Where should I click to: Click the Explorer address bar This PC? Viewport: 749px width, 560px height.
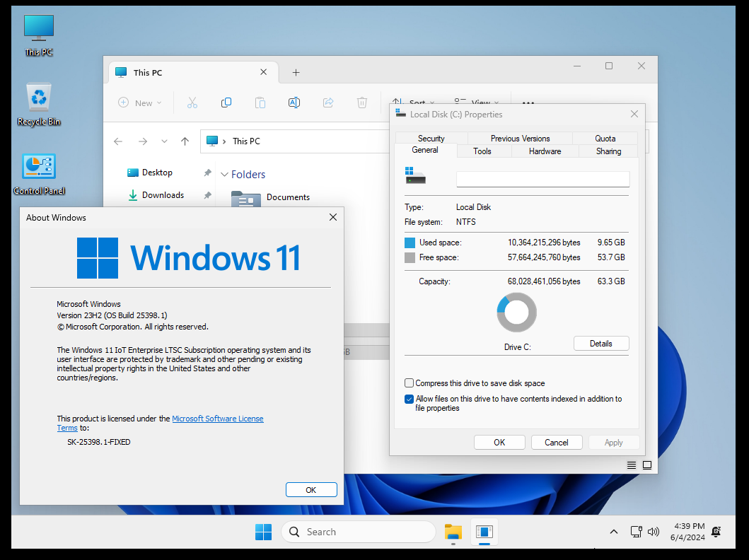click(295, 141)
